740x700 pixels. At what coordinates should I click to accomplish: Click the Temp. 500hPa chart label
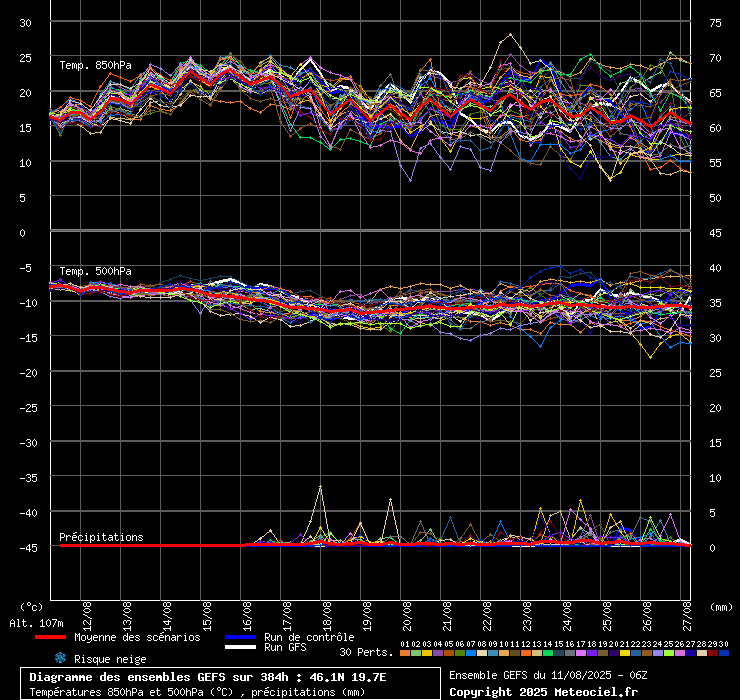coord(95,271)
